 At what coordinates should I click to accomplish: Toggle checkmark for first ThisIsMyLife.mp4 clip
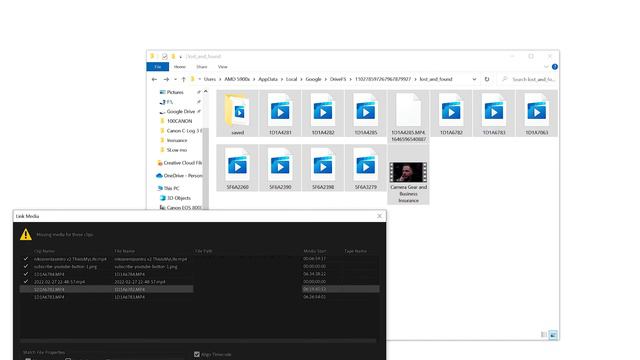pyautogui.click(x=26, y=259)
